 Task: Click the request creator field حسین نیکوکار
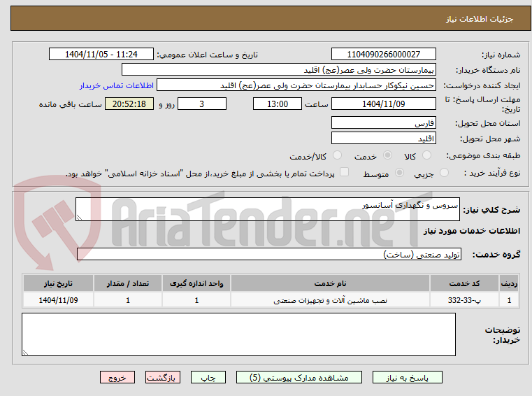pos(296,85)
